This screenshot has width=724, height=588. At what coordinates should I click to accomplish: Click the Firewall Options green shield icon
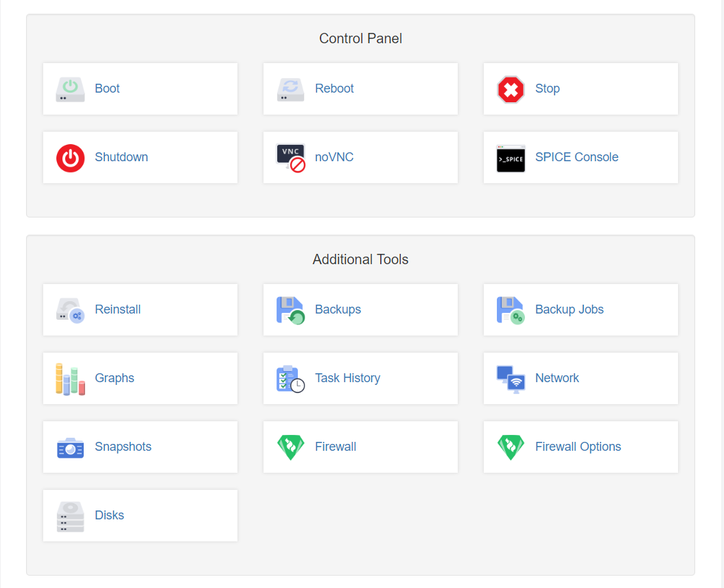tap(511, 447)
